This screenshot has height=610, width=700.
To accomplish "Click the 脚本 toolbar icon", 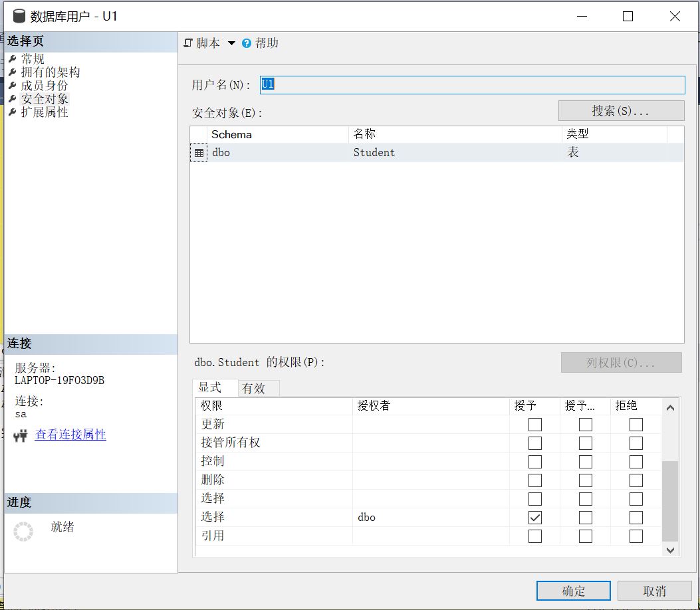I will pyautogui.click(x=188, y=43).
